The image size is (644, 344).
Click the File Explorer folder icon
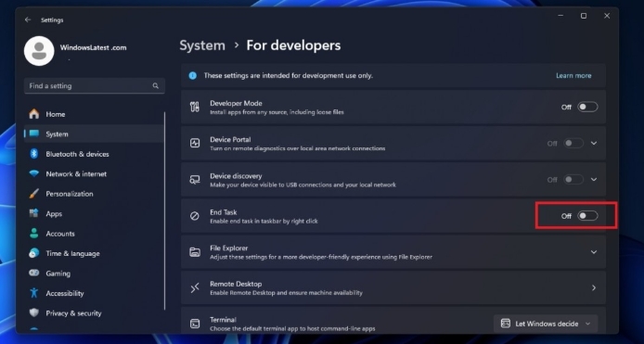194,252
